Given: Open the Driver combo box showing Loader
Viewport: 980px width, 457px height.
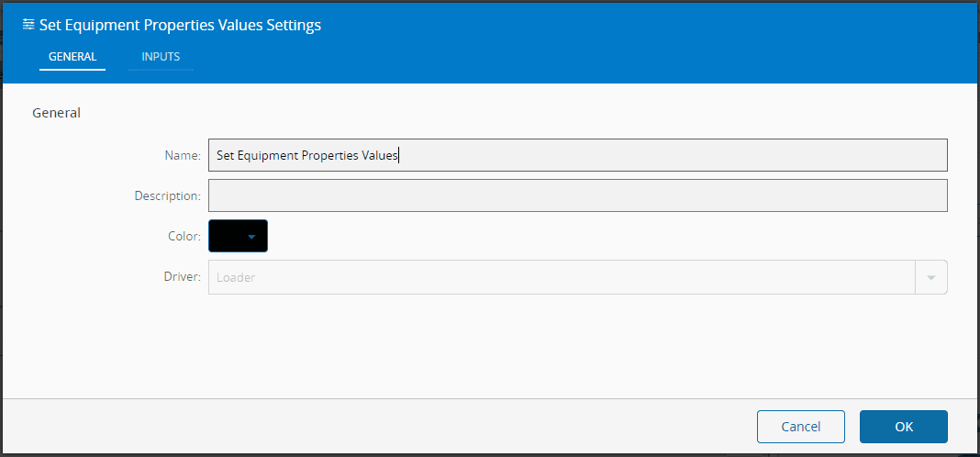Looking at the screenshot, I should tap(562, 277).
